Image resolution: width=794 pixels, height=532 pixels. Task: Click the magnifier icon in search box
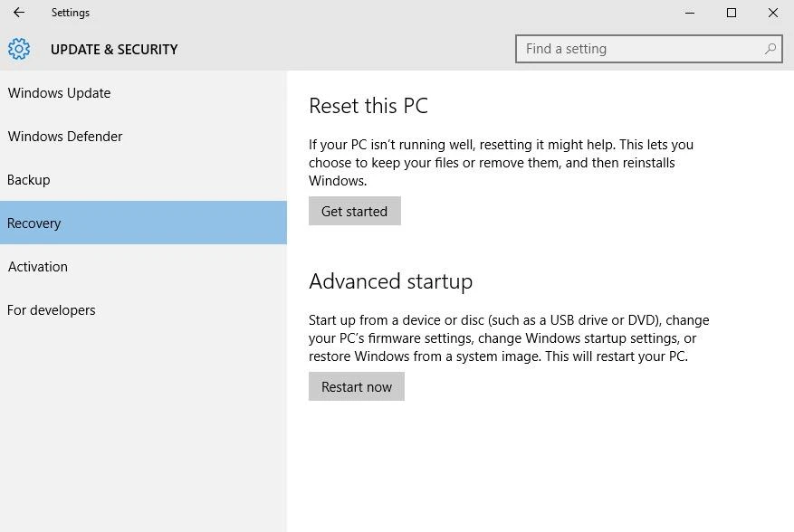point(770,49)
